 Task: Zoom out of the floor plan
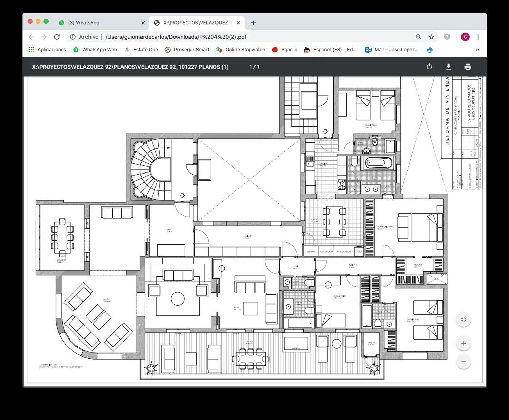pos(464,362)
